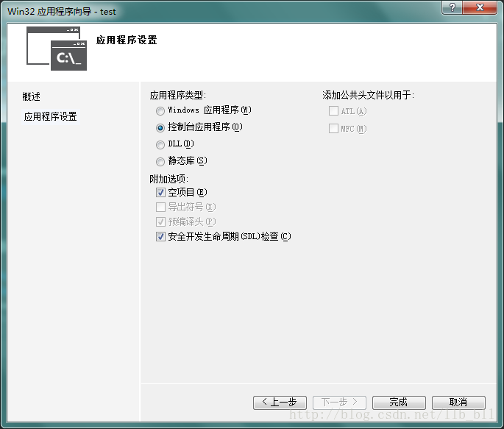Viewport: 504px width, 429px height.
Task: Uncheck the 空项目 checkbox
Action: point(160,193)
